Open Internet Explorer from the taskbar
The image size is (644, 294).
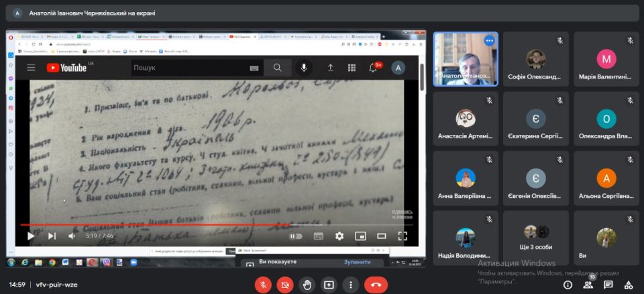click(x=25, y=262)
